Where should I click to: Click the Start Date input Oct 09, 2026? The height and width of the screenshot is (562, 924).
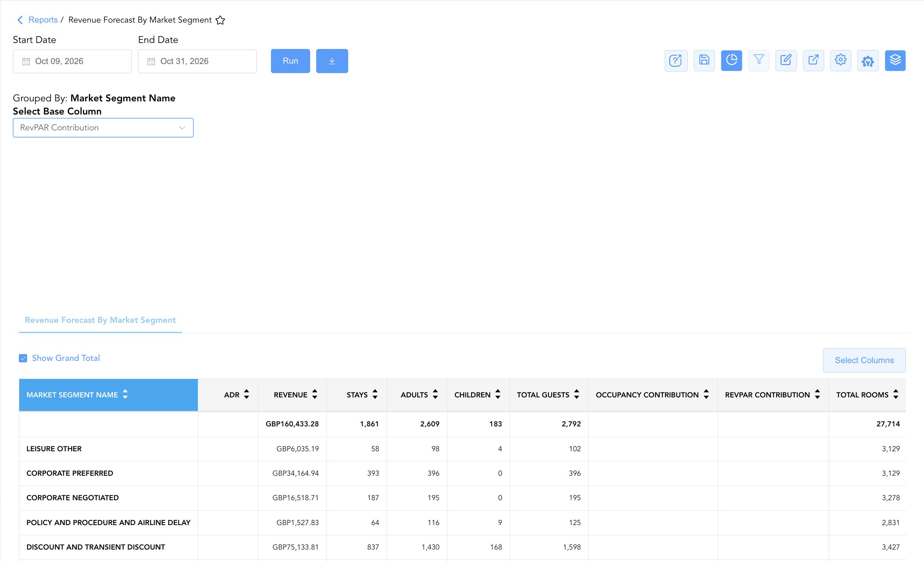click(x=72, y=61)
